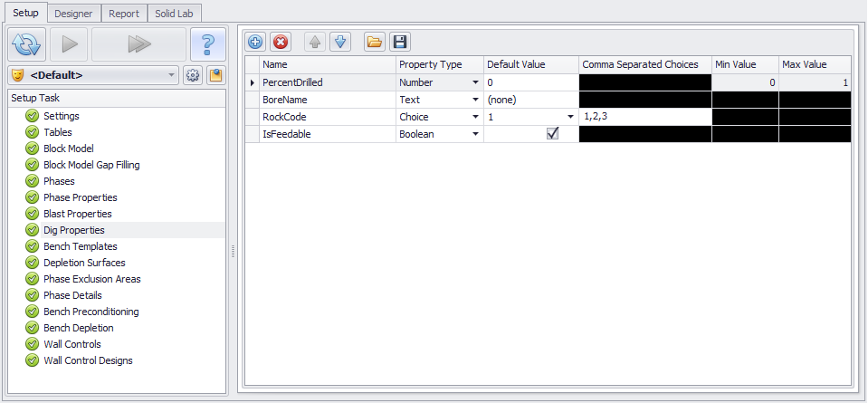Switch to the Setup tab
The width and height of the screenshot is (868, 403).
pos(25,13)
